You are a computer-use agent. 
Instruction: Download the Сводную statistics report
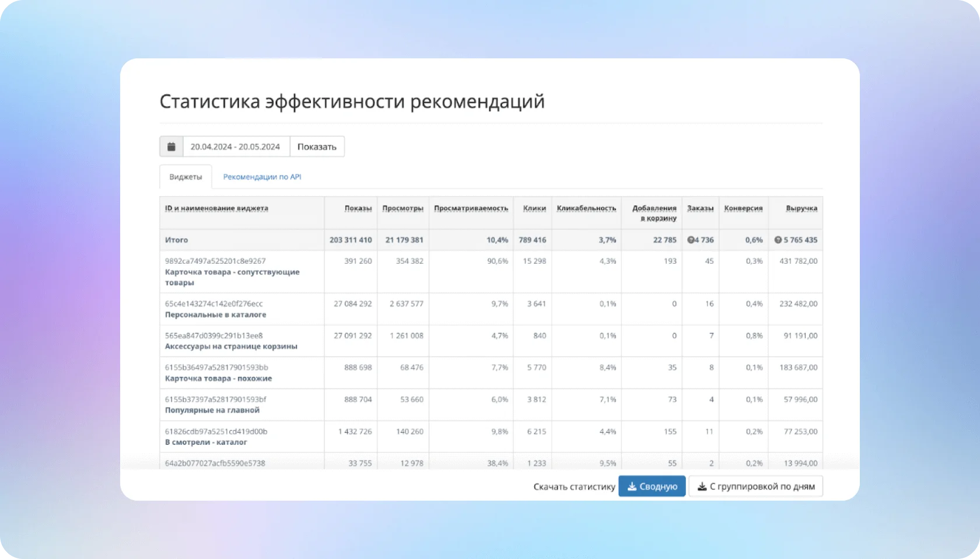[652, 486]
